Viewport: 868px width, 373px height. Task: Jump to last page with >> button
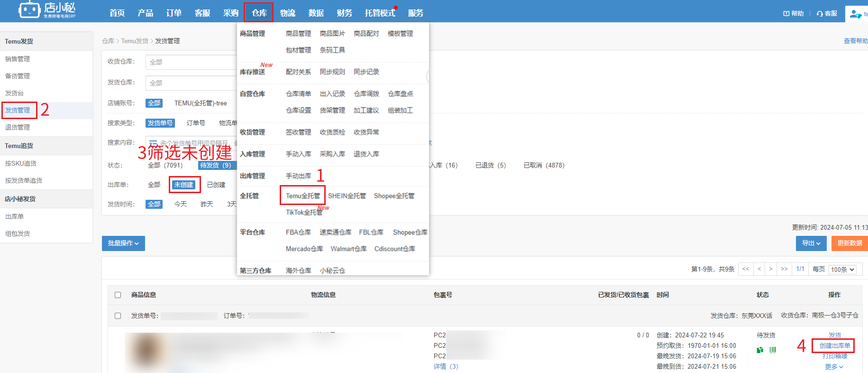(784, 269)
